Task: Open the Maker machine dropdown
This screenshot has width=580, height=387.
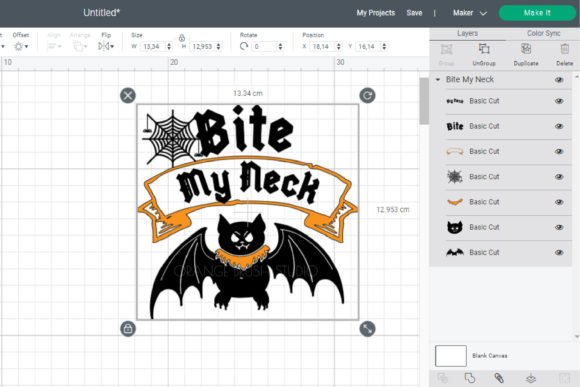Action: [x=470, y=13]
